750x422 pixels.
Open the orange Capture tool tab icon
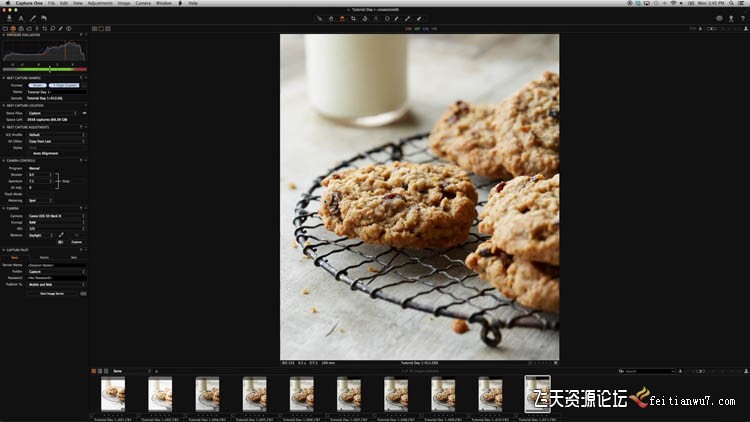13,29
